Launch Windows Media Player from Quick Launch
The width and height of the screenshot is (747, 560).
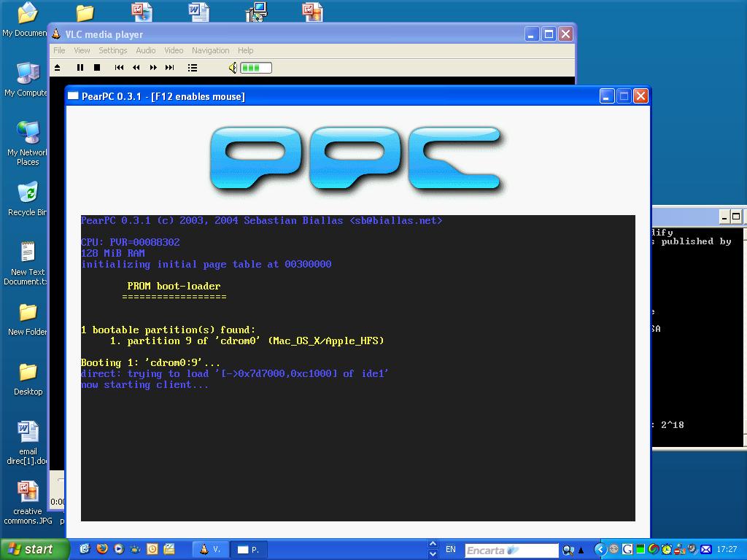coord(119,549)
